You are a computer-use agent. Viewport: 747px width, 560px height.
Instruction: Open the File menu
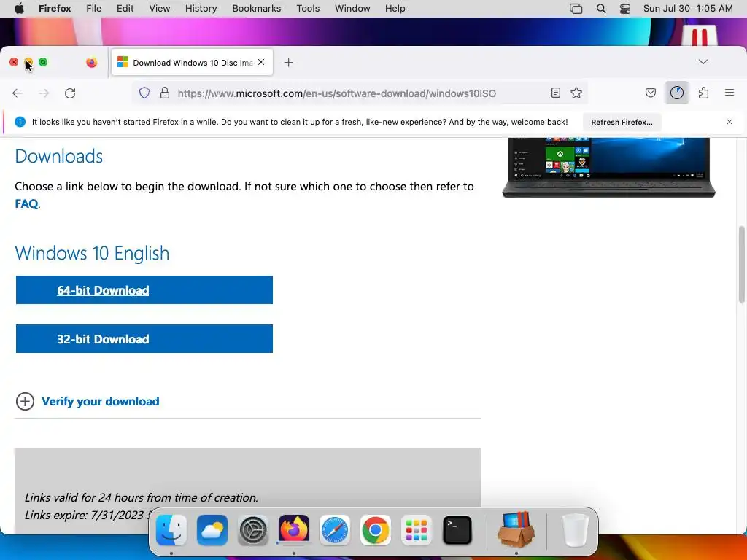click(x=93, y=9)
